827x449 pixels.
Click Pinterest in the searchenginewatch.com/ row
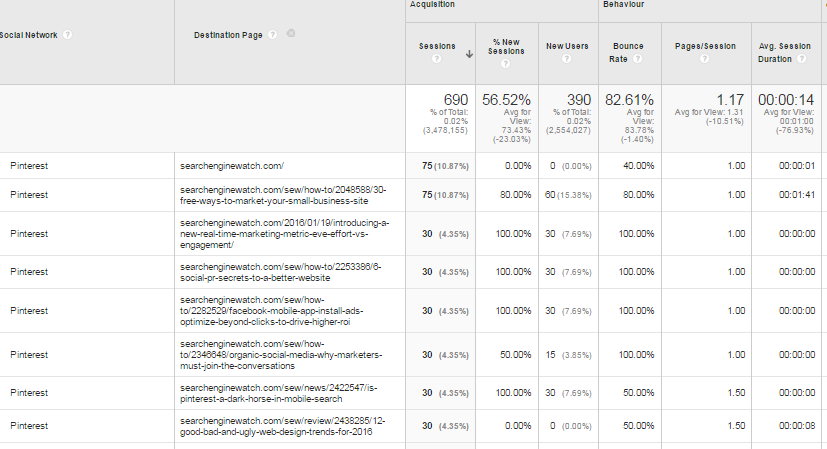click(x=29, y=166)
